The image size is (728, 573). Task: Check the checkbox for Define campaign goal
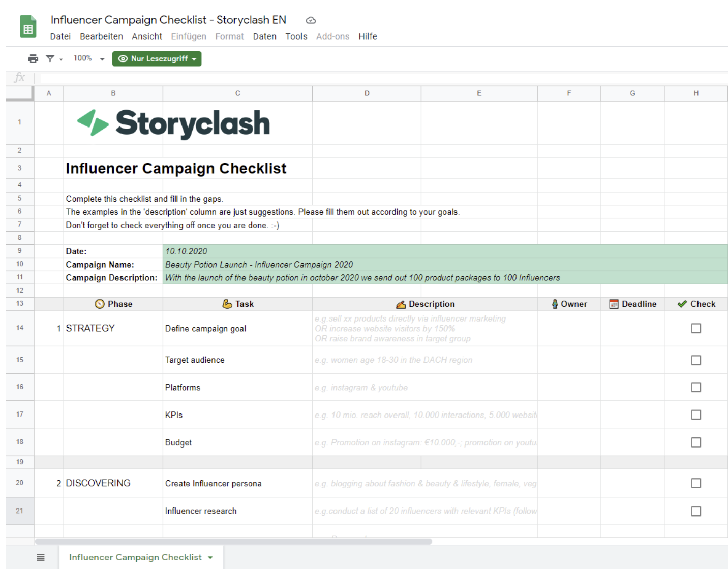click(x=696, y=328)
